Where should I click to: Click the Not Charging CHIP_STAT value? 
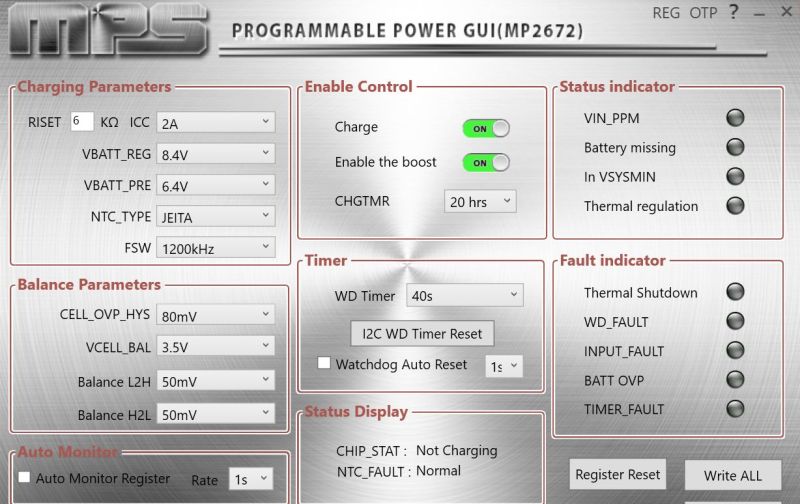click(457, 450)
